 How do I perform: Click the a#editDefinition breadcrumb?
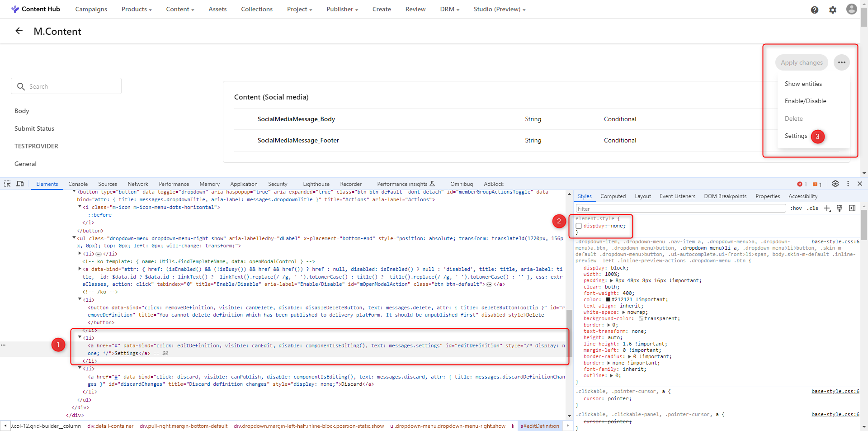(540, 426)
